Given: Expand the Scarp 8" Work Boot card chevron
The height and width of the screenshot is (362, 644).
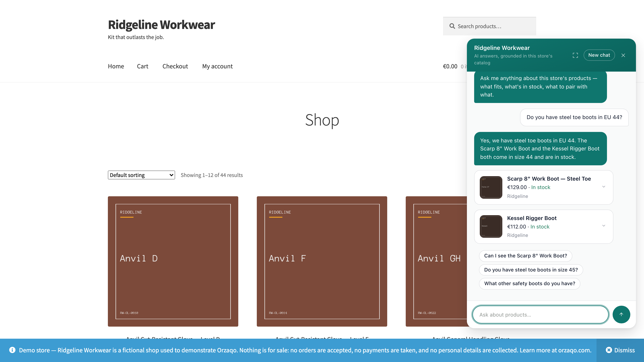Looking at the screenshot, I should pyautogui.click(x=604, y=187).
